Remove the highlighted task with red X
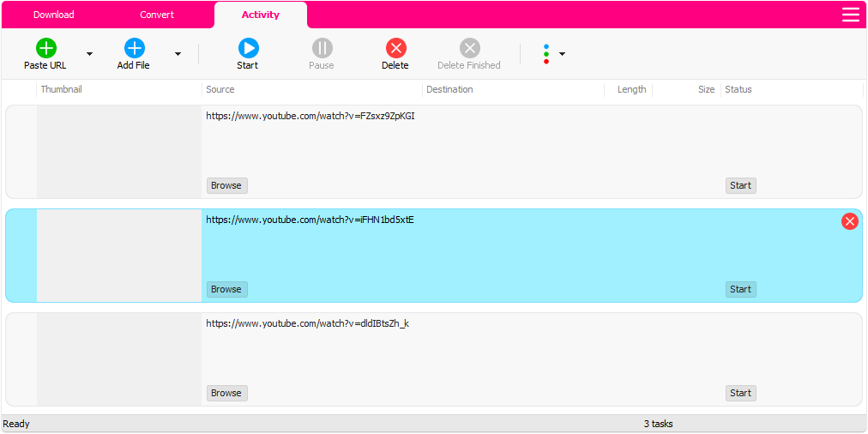Viewport: 868px width, 434px height. pos(850,221)
